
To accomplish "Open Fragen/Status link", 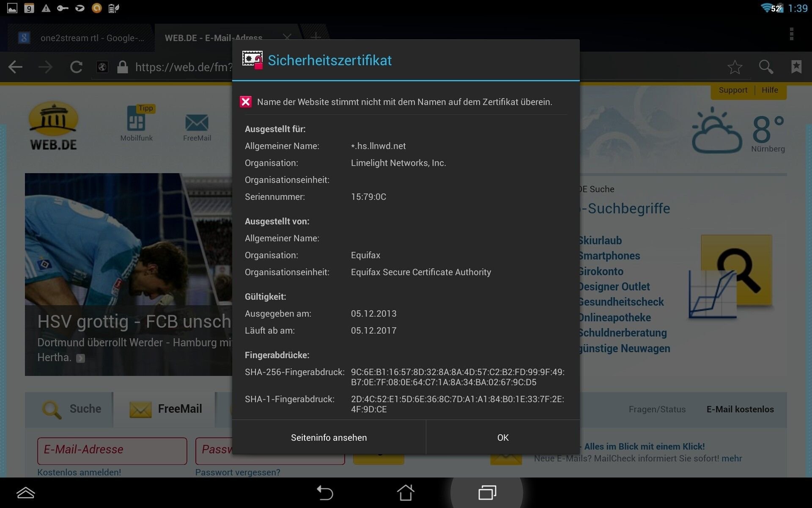I will coord(657,409).
